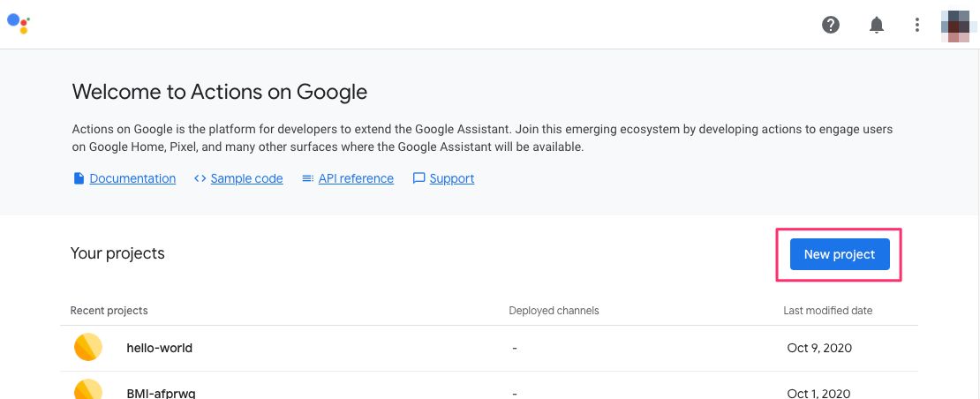980x399 pixels.
Task: Click the Oct 1, 2020 date cell
Action: (818, 394)
